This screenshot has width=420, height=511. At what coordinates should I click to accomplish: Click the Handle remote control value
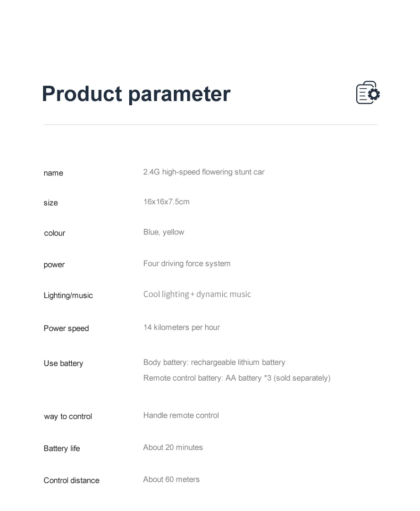click(181, 415)
